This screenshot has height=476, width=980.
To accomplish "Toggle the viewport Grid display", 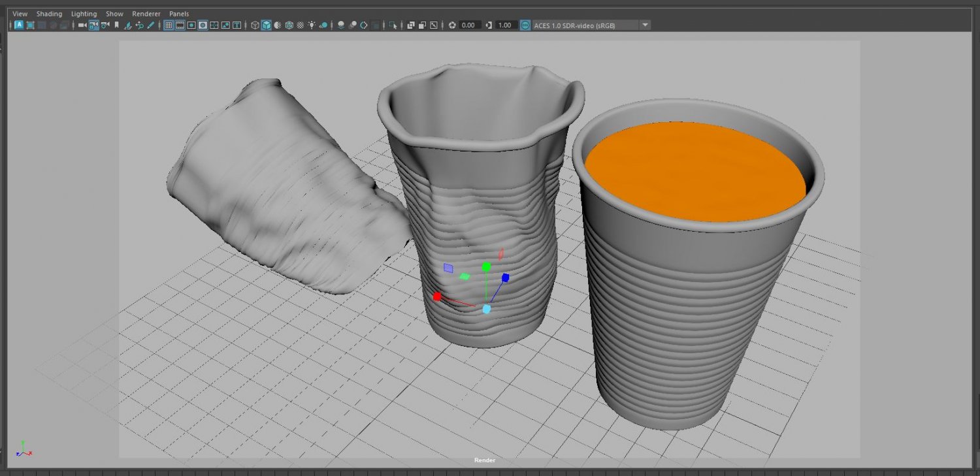I will tap(168, 25).
